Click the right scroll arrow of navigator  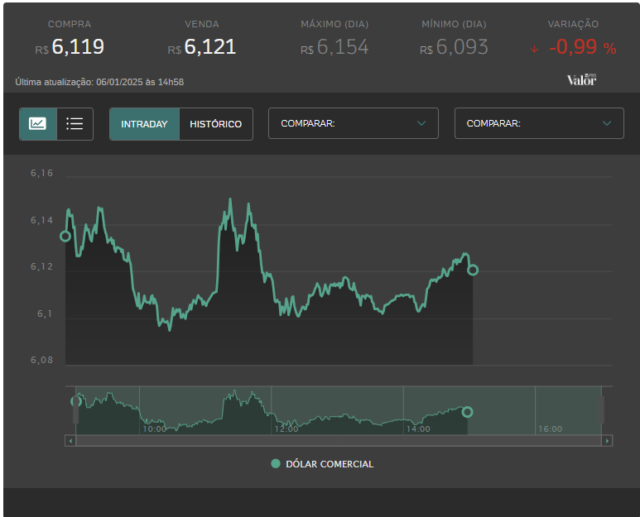pos(607,441)
